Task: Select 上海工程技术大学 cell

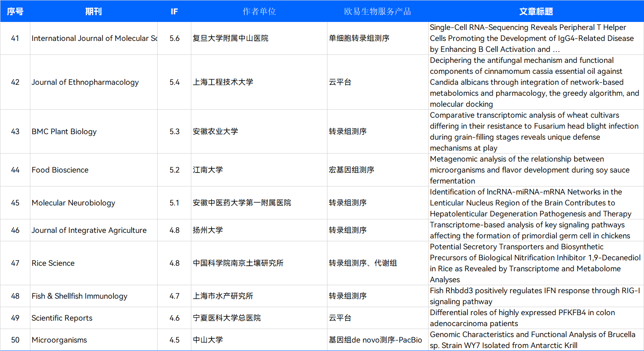Action: tap(259, 82)
